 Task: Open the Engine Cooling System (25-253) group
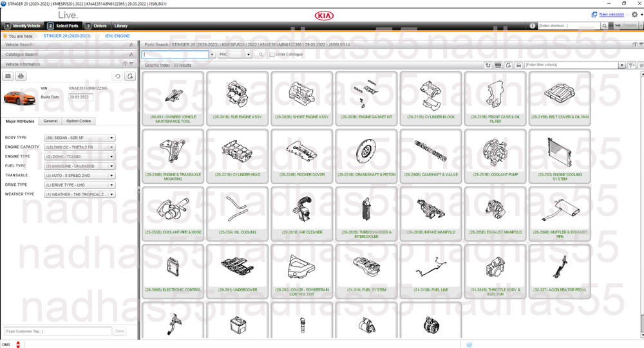tap(560, 156)
